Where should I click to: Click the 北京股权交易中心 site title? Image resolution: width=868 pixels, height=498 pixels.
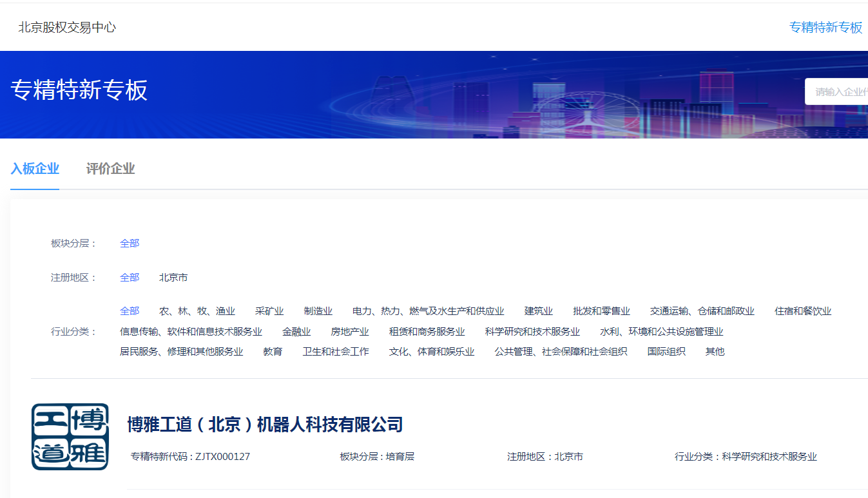67,27
